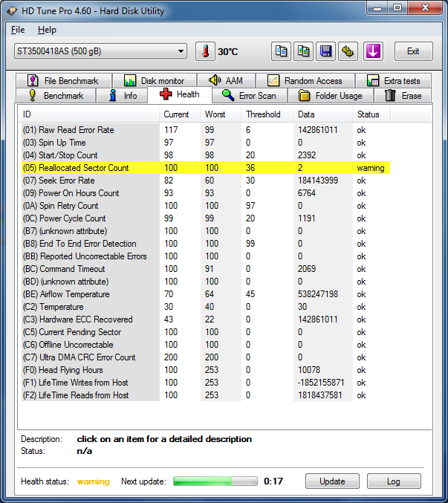Click the 0:17 countdown timer

tap(273, 481)
